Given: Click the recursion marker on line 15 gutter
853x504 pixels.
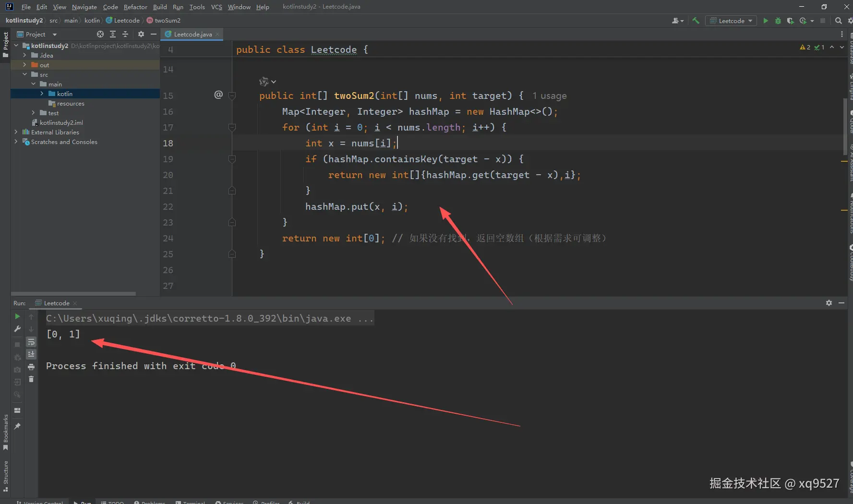Looking at the screenshot, I should pos(218,95).
